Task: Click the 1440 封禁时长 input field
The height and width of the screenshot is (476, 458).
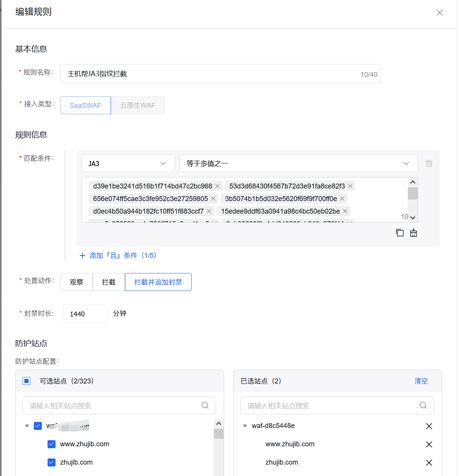Action: [85, 313]
